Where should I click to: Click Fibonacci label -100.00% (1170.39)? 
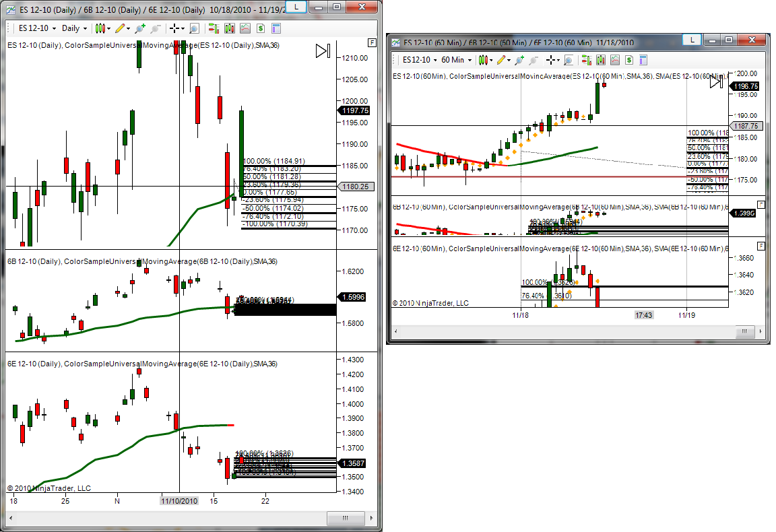(275, 224)
